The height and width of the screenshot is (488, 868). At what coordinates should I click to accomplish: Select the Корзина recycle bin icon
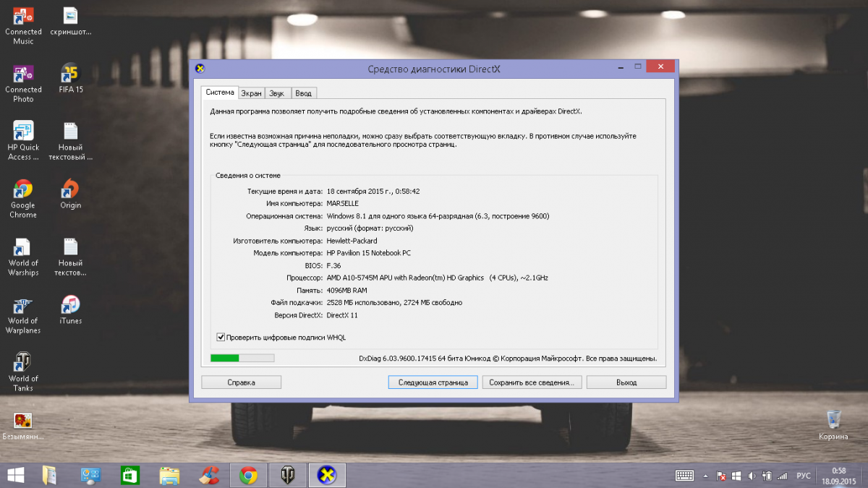(x=833, y=425)
